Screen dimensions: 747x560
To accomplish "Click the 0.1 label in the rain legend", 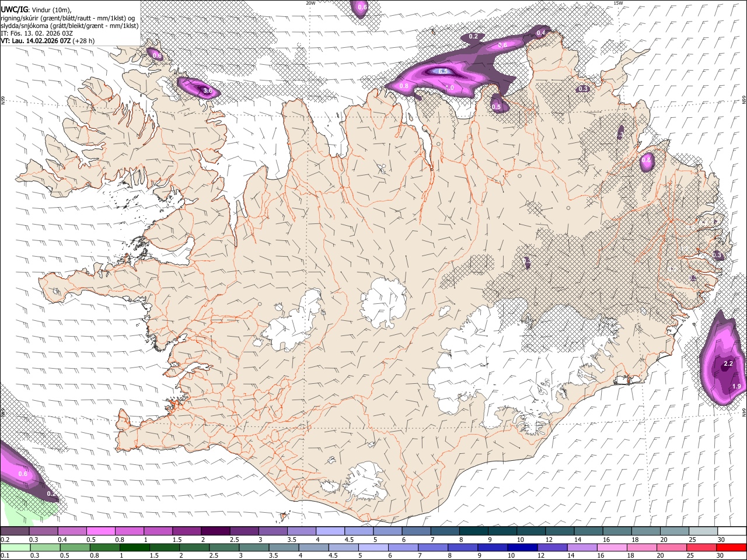I will click(5, 555).
